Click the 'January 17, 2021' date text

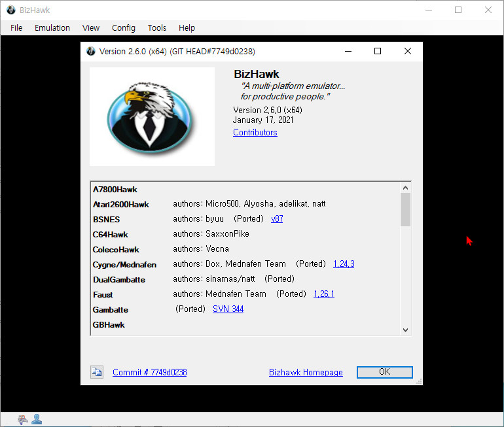pyautogui.click(x=263, y=120)
